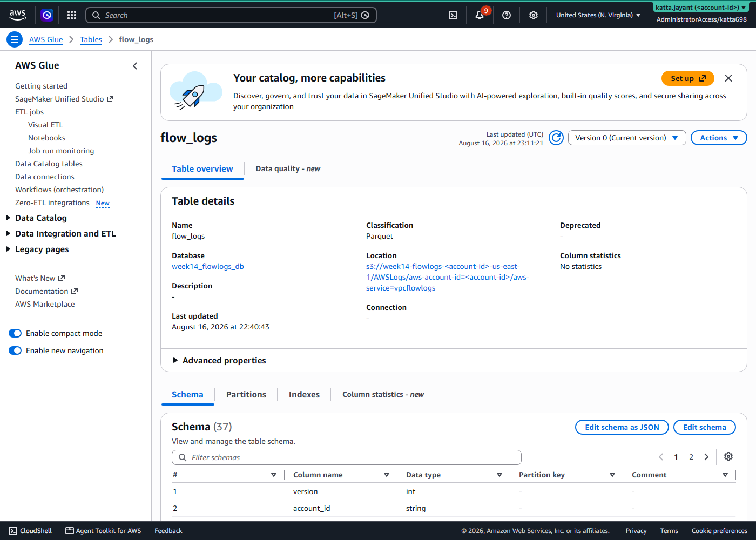The width and height of the screenshot is (756, 540).
Task: Select the Indexes tab
Action: 304,395
